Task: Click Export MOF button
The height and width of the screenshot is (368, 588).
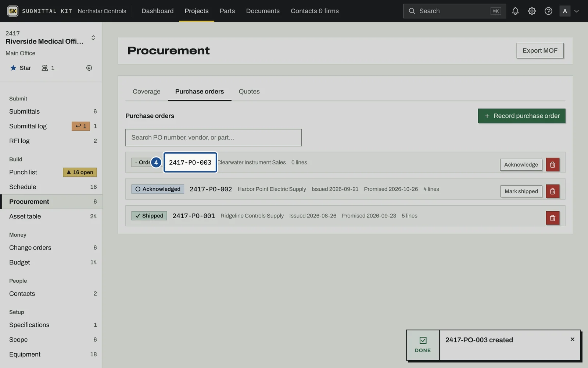Action: point(540,50)
